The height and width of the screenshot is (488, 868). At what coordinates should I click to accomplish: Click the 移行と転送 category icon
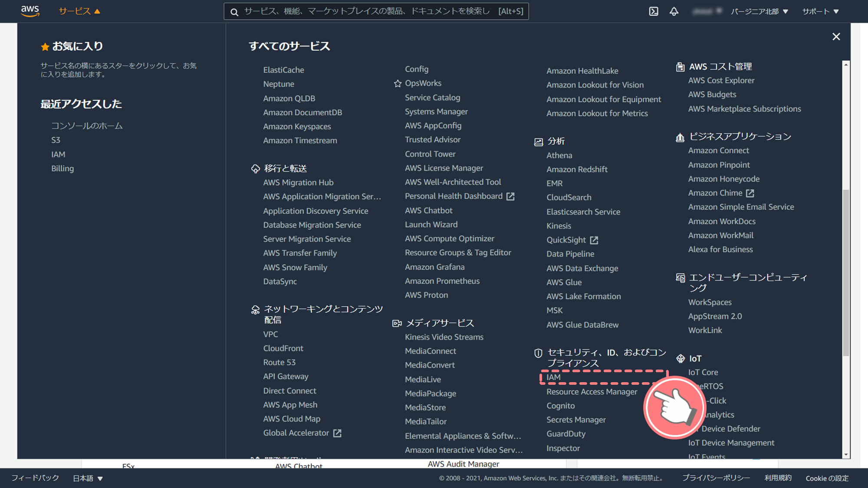(x=255, y=169)
